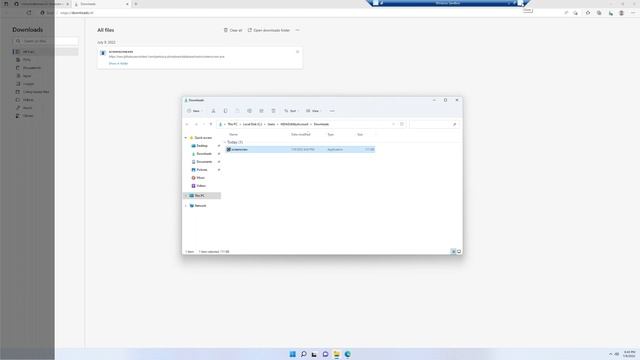Click WDAGUtilityAccount breadcrumb
This screenshot has width=640, height=360.
pyautogui.click(x=294, y=124)
